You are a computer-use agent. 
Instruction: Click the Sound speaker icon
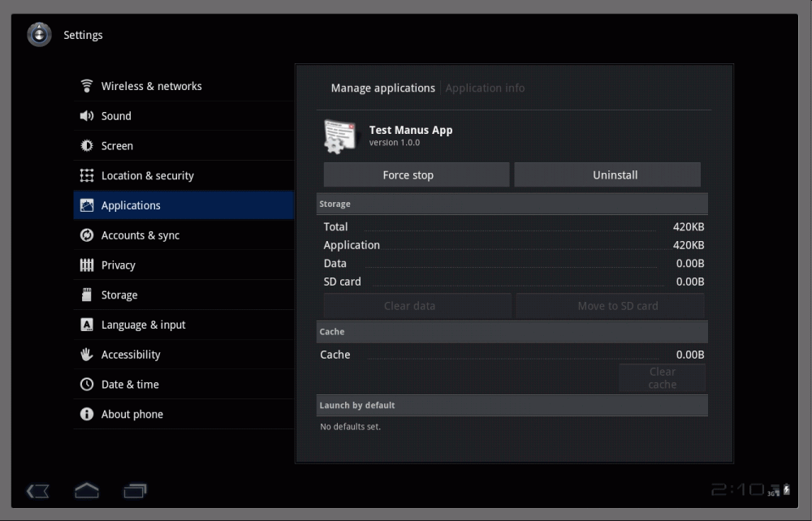(87, 116)
